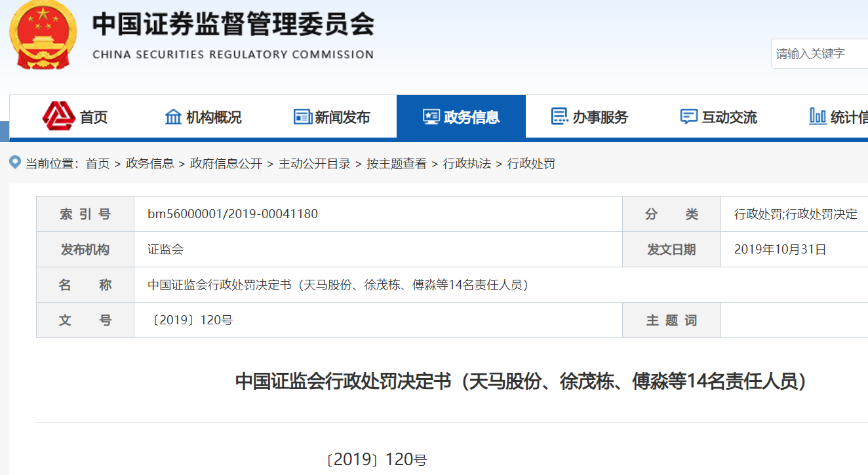Click the building icon beside 机构概况
The width and height of the screenshot is (868, 475).
[173, 117]
